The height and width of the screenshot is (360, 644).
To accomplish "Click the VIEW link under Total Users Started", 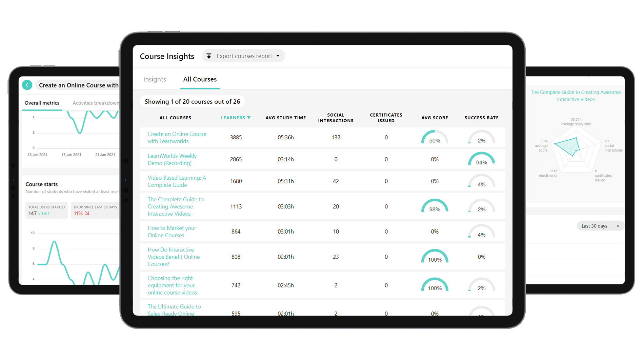I will coord(44,214).
